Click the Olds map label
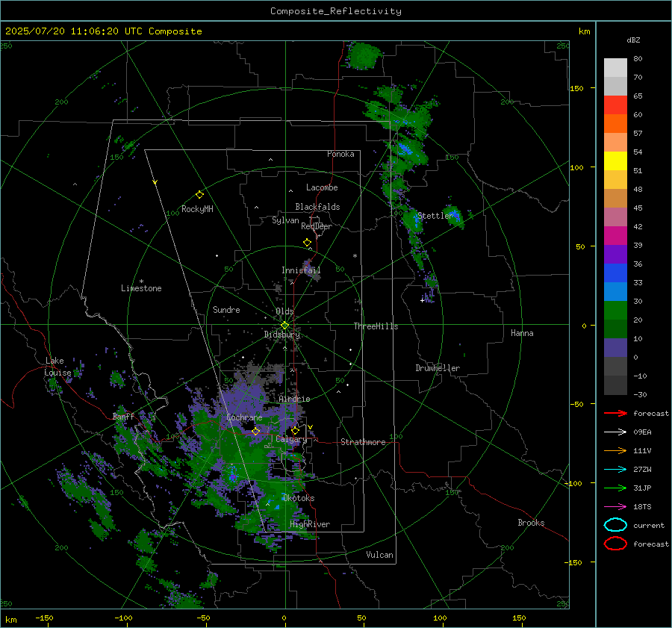The width and height of the screenshot is (672, 628). 284,311
